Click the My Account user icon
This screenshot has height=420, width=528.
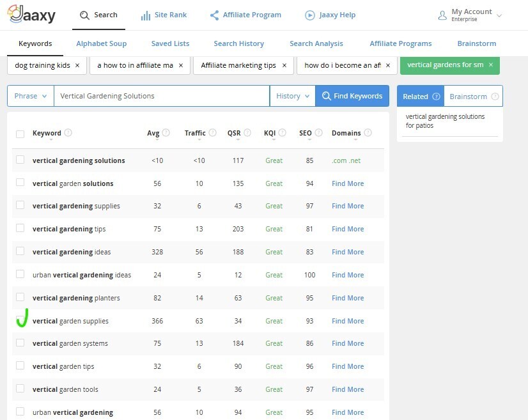click(x=442, y=15)
